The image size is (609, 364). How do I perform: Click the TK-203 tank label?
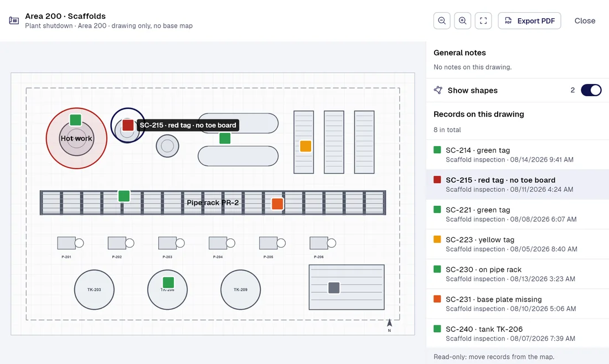[x=94, y=289]
